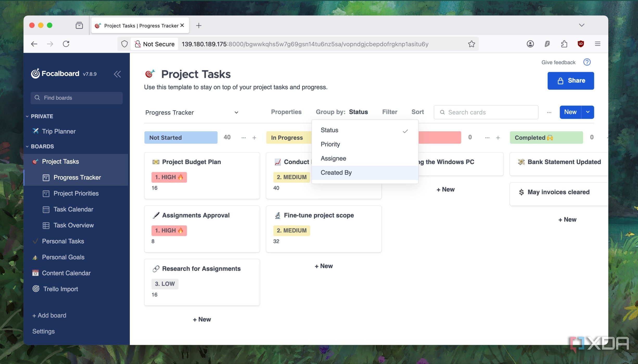The image size is (638, 364).
Task: Bookmark this page with the star icon
Action: point(471,44)
